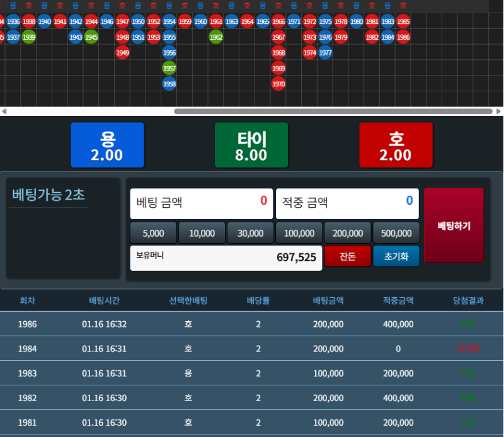Image resolution: width=504 pixels, height=437 pixels.
Task: Click the red round 1986 marker
Action: pos(403,37)
